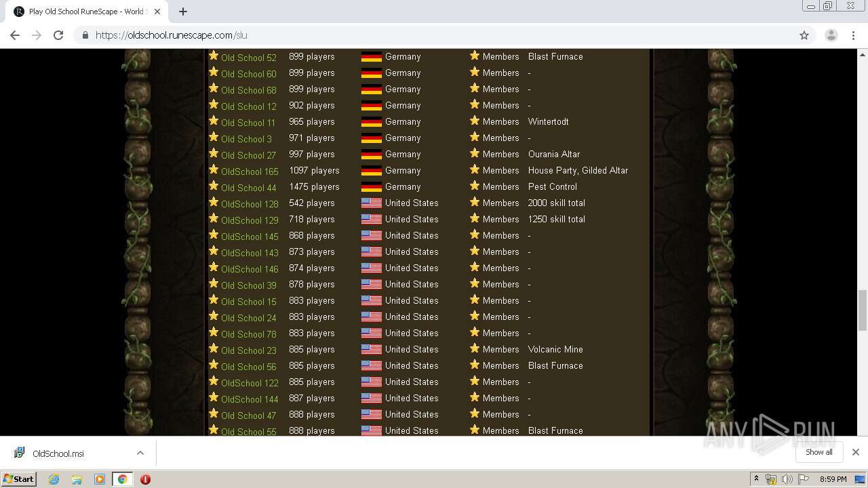
Task: Bookmark this page with the star icon
Action: pyautogui.click(x=804, y=35)
